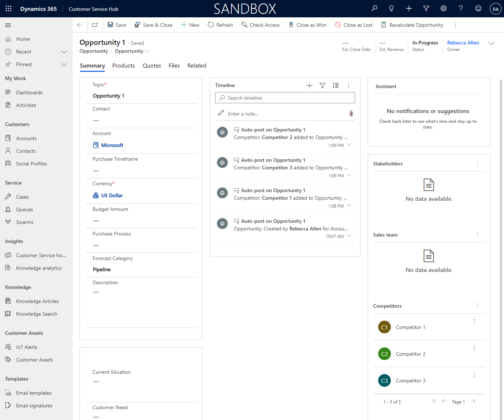Expand Competitor 1 auto-post entry
This screenshot has height=420, width=504.
click(349, 205)
